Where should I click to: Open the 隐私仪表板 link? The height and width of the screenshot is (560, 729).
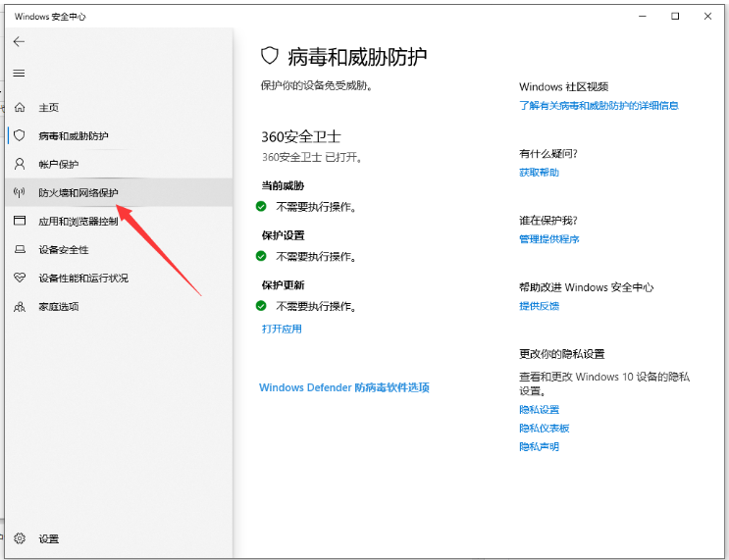click(x=544, y=428)
